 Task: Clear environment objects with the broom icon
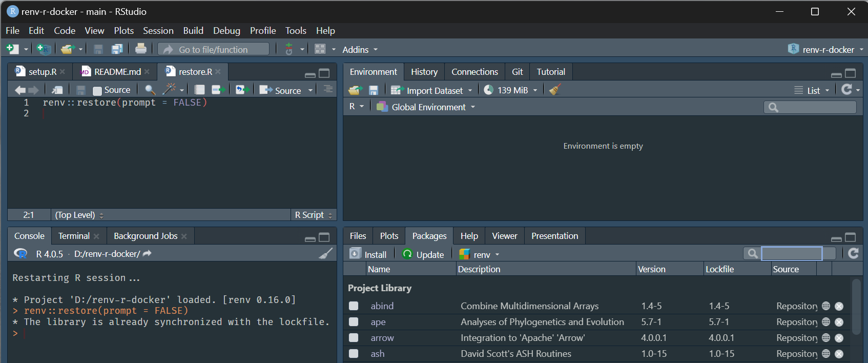pyautogui.click(x=555, y=90)
